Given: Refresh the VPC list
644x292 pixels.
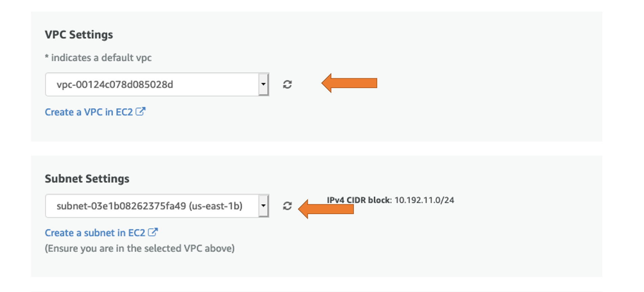Looking at the screenshot, I should tap(287, 84).
